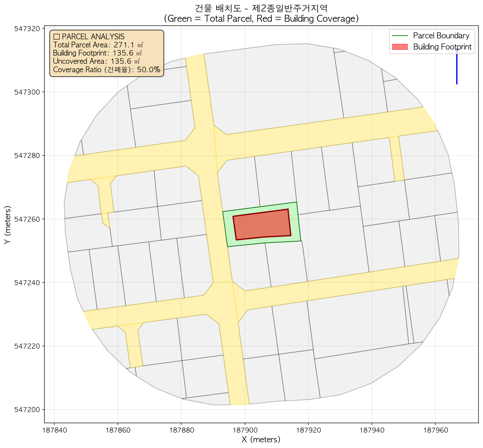Click the 547320 y-axis tick label
The image size is (483, 448).
coord(27,29)
